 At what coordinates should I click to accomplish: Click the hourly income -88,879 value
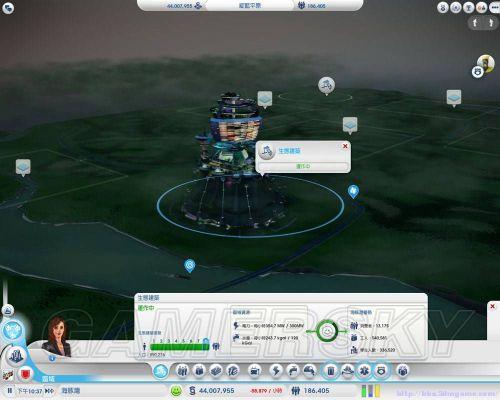pos(266,391)
